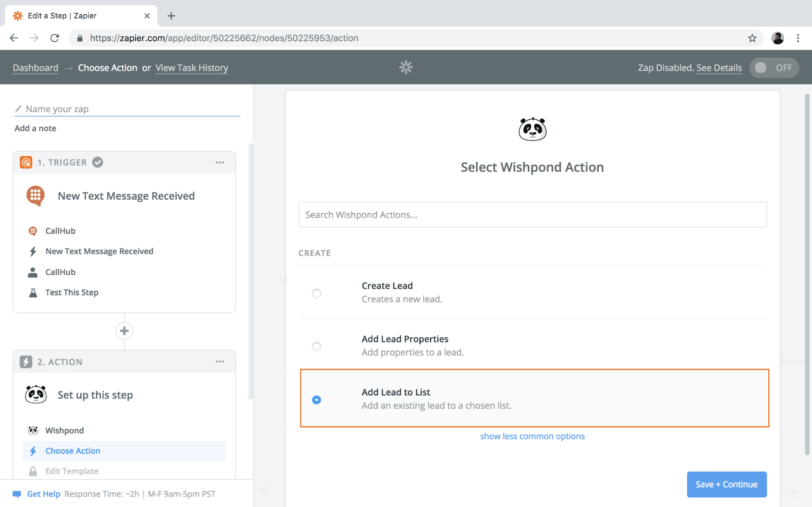Open View Task History link
Screen dimensions: 812x507
192,68
